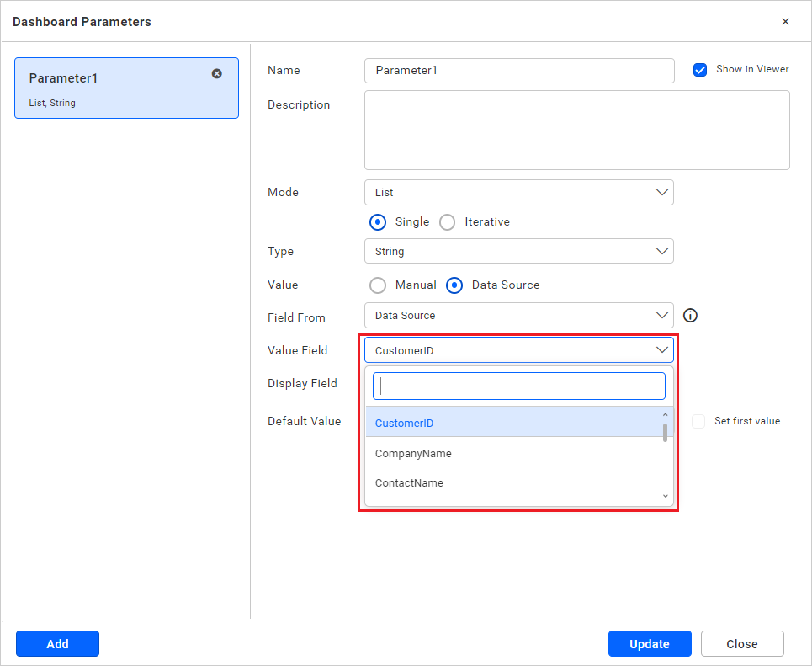Select the Single radio button

point(378,221)
